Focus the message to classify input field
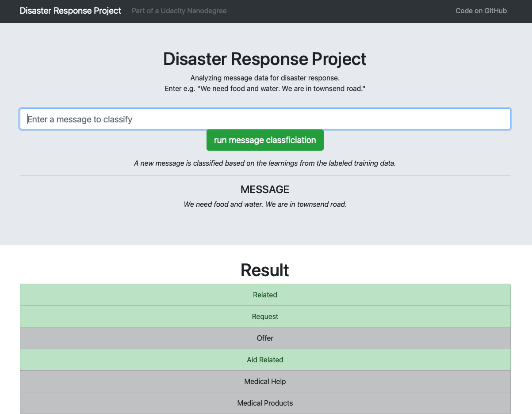The width and height of the screenshot is (532, 414). click(x=265, y=119)
